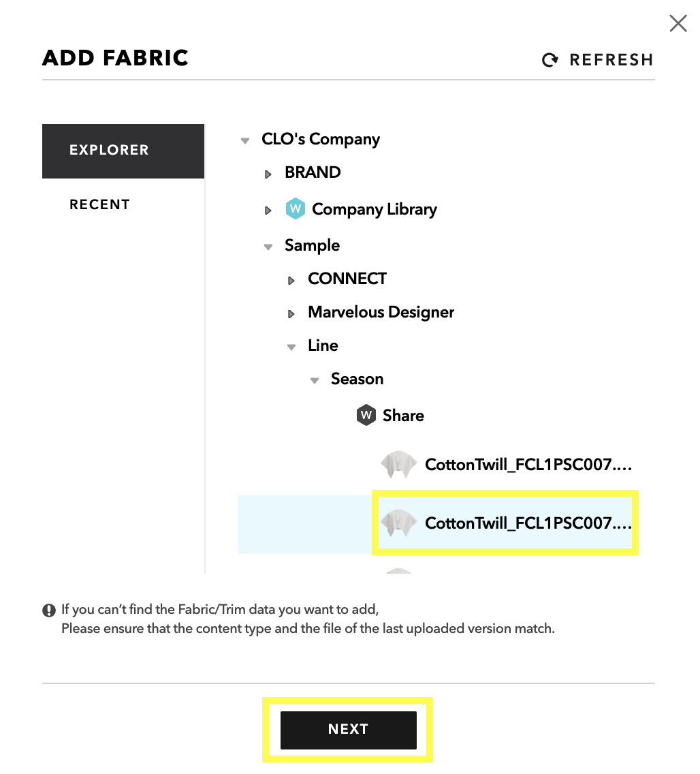
Task: Click the teal hexagon Company Library icon
Action: pos(295,208)
